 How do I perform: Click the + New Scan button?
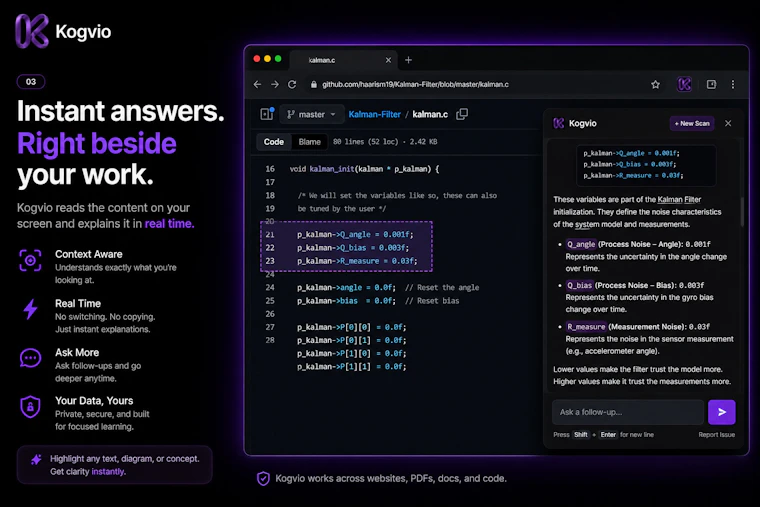tap(692, 123)
